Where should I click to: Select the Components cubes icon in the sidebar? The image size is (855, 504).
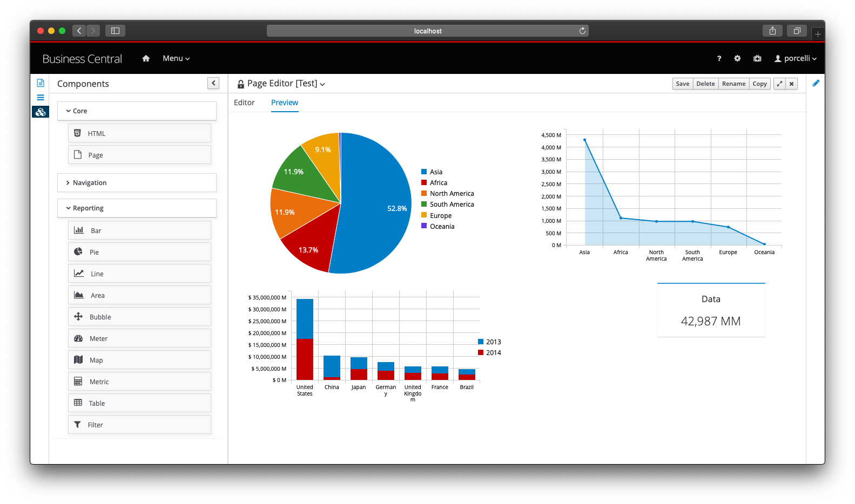(41, 112)
